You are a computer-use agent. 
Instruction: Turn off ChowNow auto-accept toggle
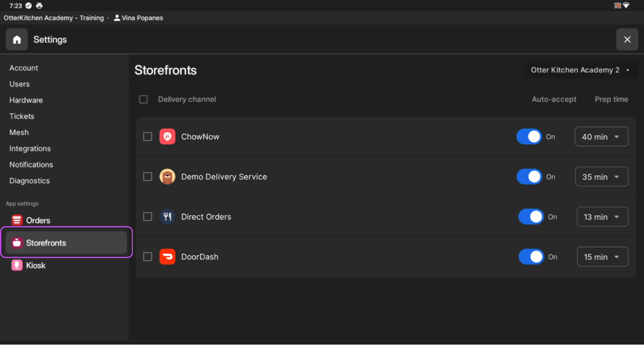[x=529, y=136]
